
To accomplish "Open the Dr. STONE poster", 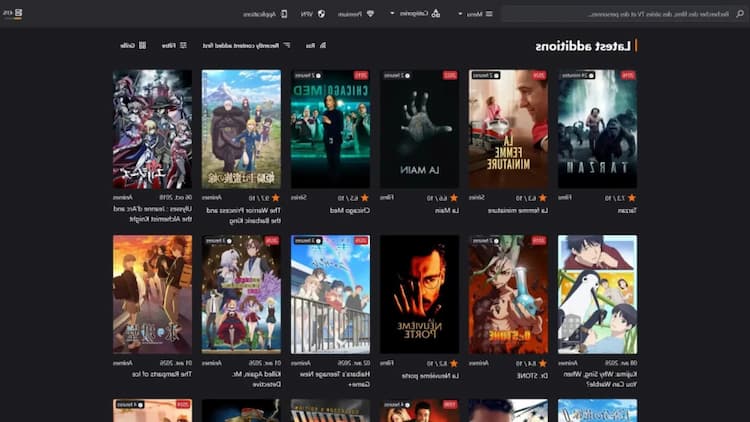I will [x=508, y=294].
